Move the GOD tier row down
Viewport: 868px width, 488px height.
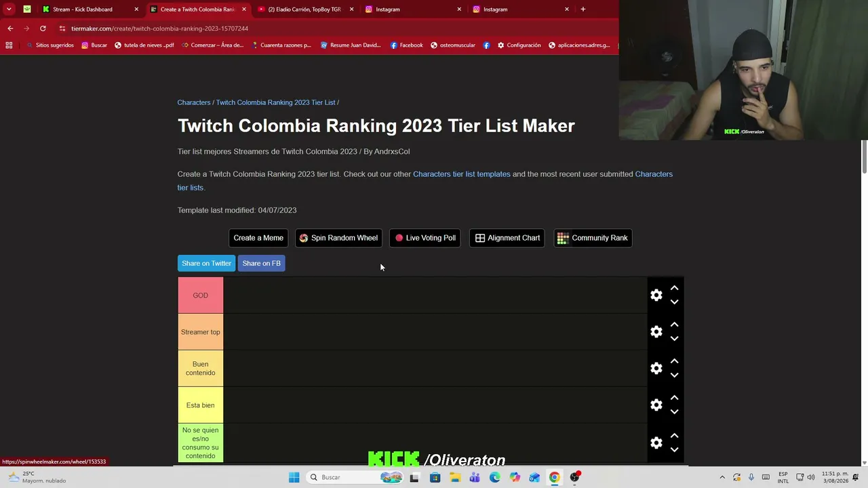tap(674, 302)
